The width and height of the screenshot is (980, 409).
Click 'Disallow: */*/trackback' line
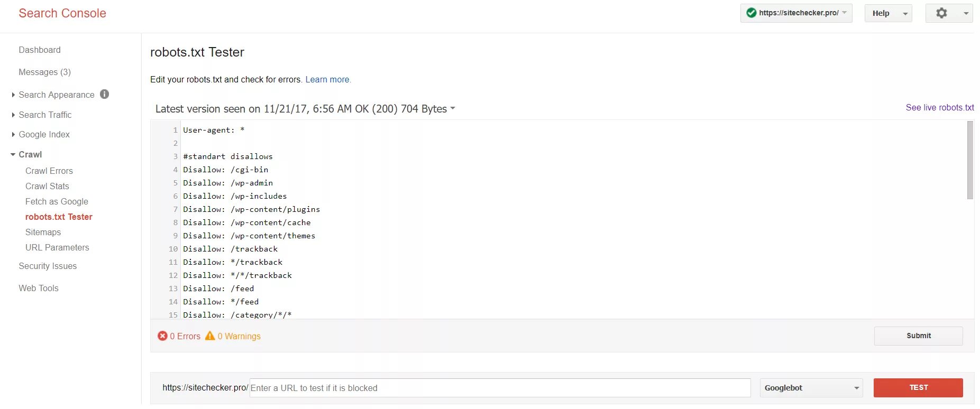coord(237,275)
